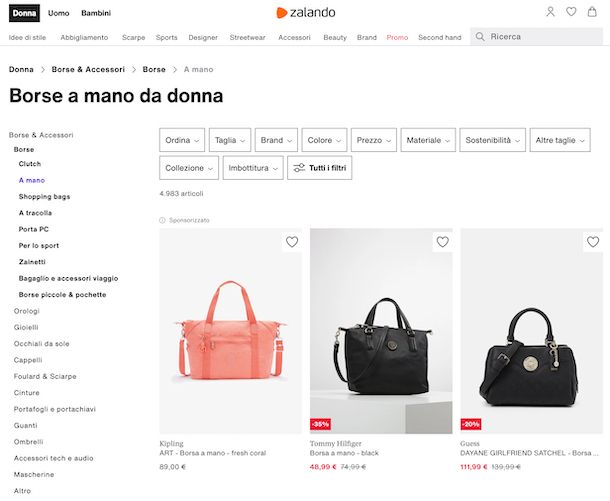Click the search magnifier icon
610x501 pixels.
(480, 37)
